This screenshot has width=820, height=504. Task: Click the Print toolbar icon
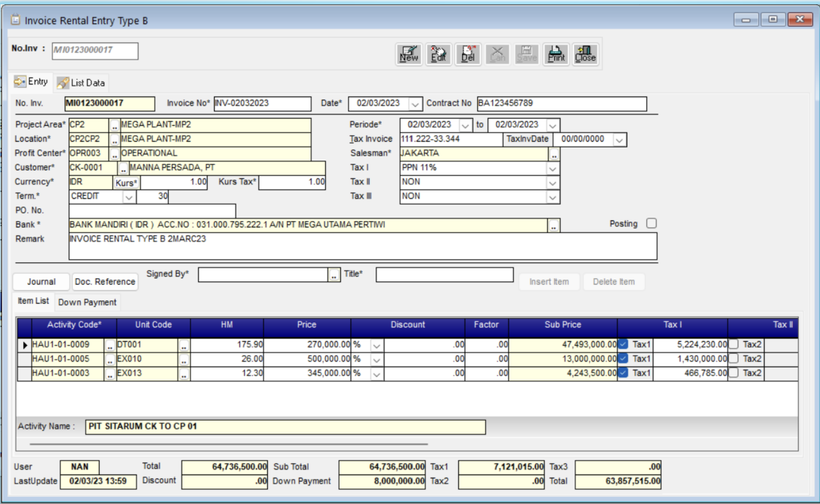556,54
